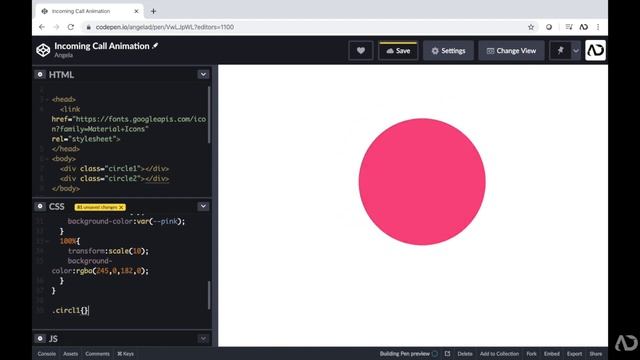The image size is (640, 360).
Task: Show Keys shortcuts in footer
Action: point(125,354)
